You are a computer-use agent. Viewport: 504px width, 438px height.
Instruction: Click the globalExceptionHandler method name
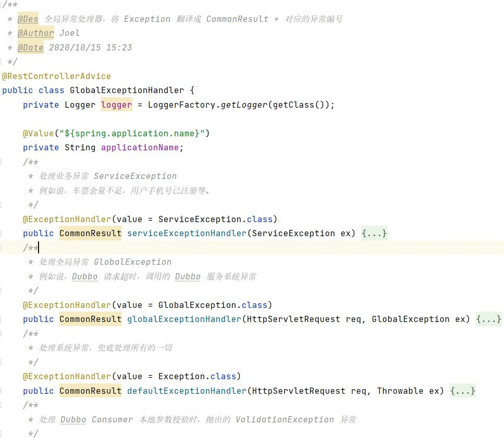[184, 319]
